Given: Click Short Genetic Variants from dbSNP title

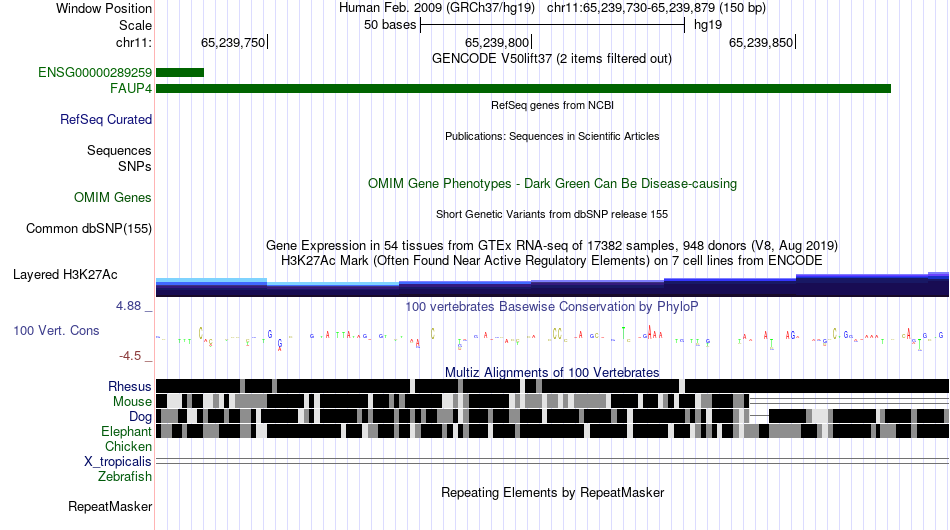Looking at the screenshot, I should coord(552,214).
